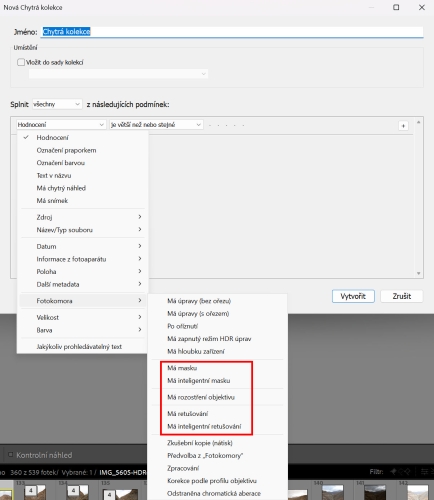
Task: Enable Vložit do sady kolekcí checkbox
Action: [x=21, y=62]
